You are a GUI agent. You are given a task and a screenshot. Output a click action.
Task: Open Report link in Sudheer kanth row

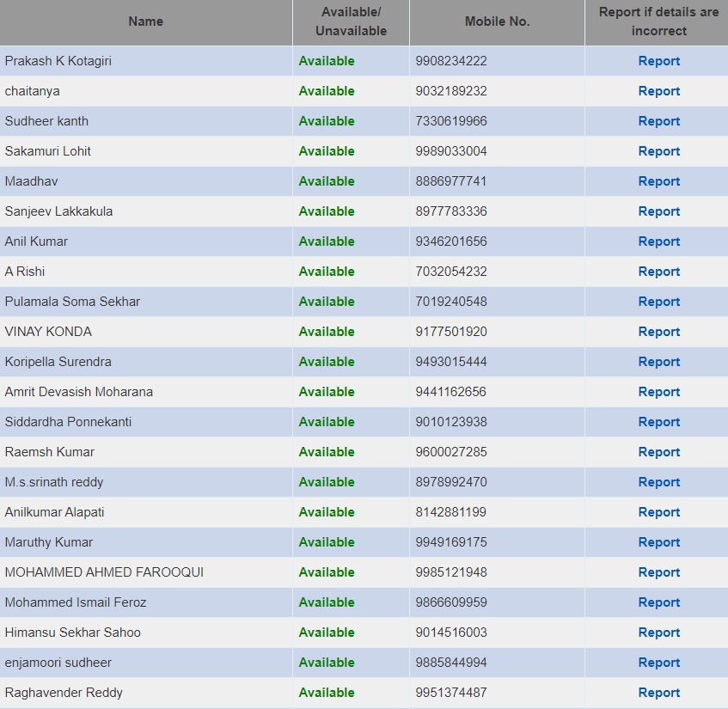click(659, 121)
